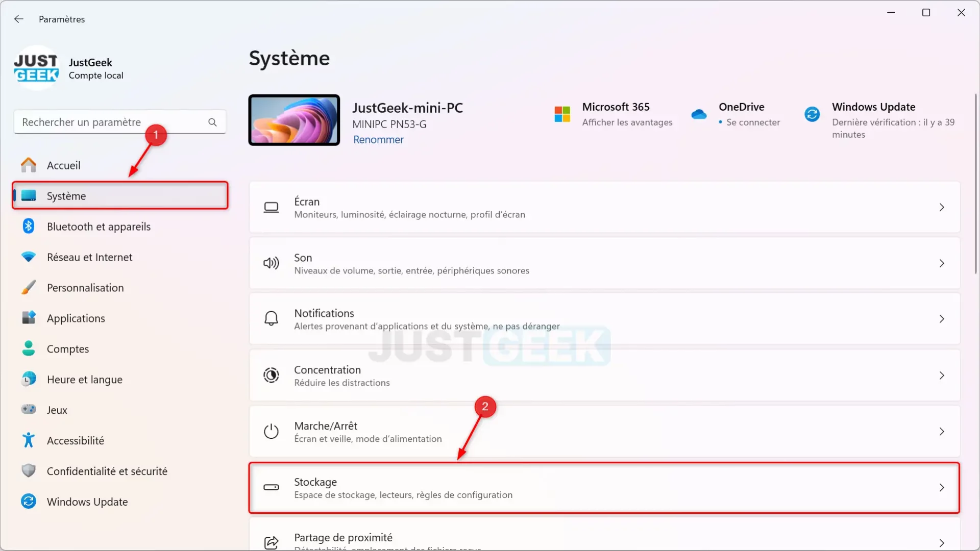Viewport: 980px width, 551px height.
Task: Click Renommer to rename the PC
Action: click(378, 140)
